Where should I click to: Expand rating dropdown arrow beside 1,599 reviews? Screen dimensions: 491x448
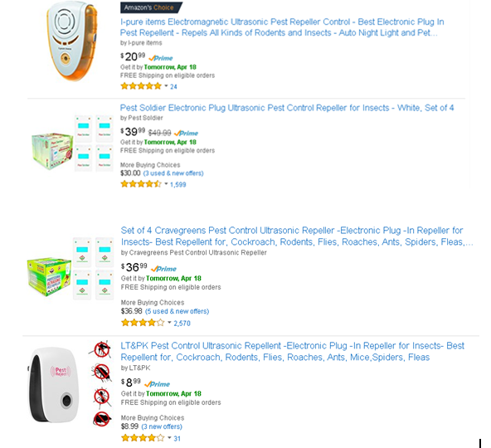[166, 184]
